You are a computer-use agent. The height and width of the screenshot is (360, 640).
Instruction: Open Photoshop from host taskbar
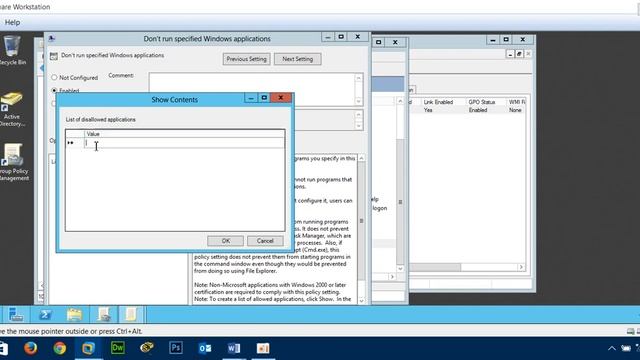point(176,348)
